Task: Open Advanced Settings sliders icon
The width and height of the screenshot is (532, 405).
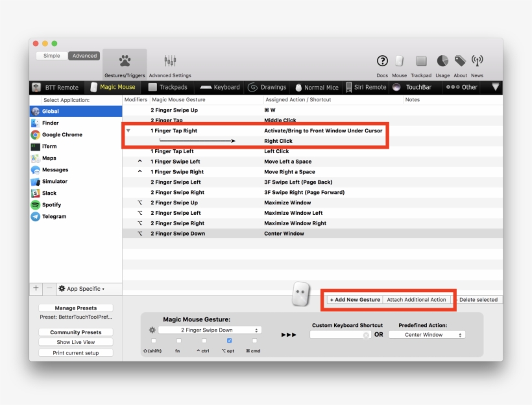Action: pyautogui.click(x=170, y=61)
